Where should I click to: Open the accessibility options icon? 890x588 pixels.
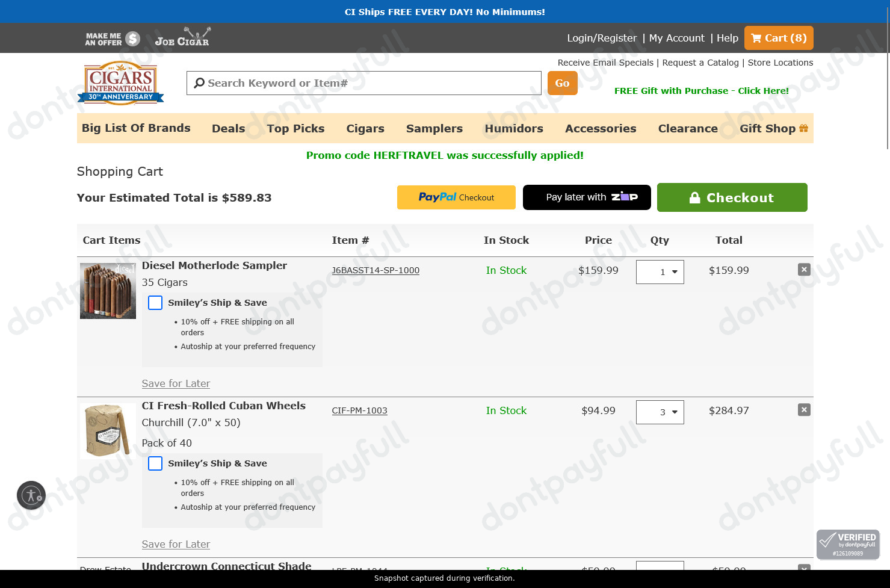click(x=31, y=495)
